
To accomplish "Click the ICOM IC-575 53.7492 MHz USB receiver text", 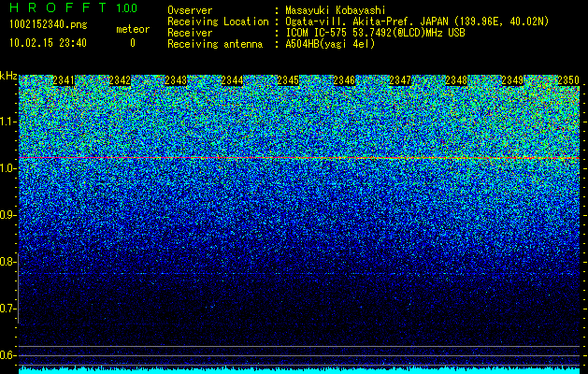I will 375,33.
